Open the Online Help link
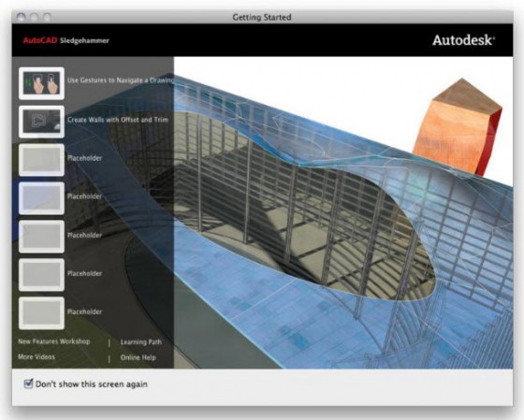The width and height of the screenshot is (524, 420). tap(138, 357)
